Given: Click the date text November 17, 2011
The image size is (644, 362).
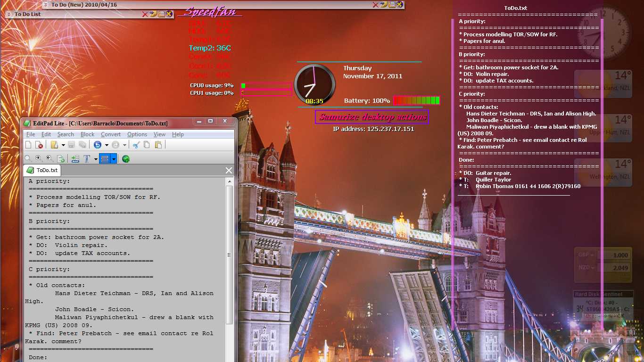Looking at the screenshot, I should [x=372, y=76].
